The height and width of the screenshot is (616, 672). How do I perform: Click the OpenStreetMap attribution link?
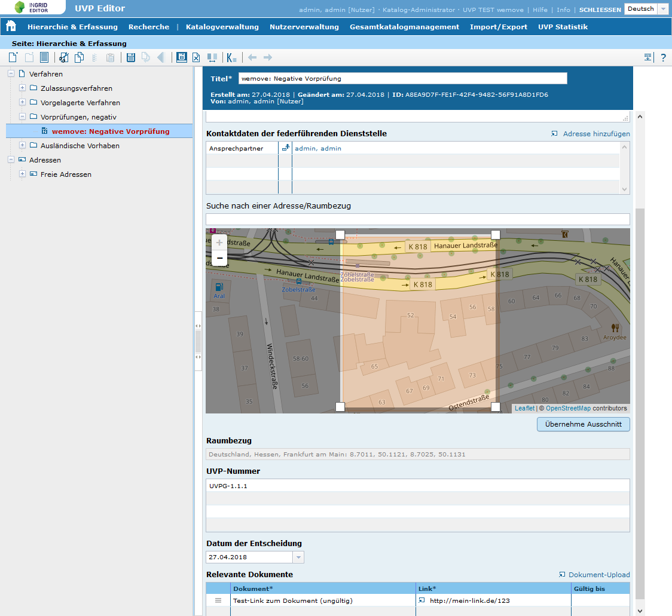click(568, 408)
